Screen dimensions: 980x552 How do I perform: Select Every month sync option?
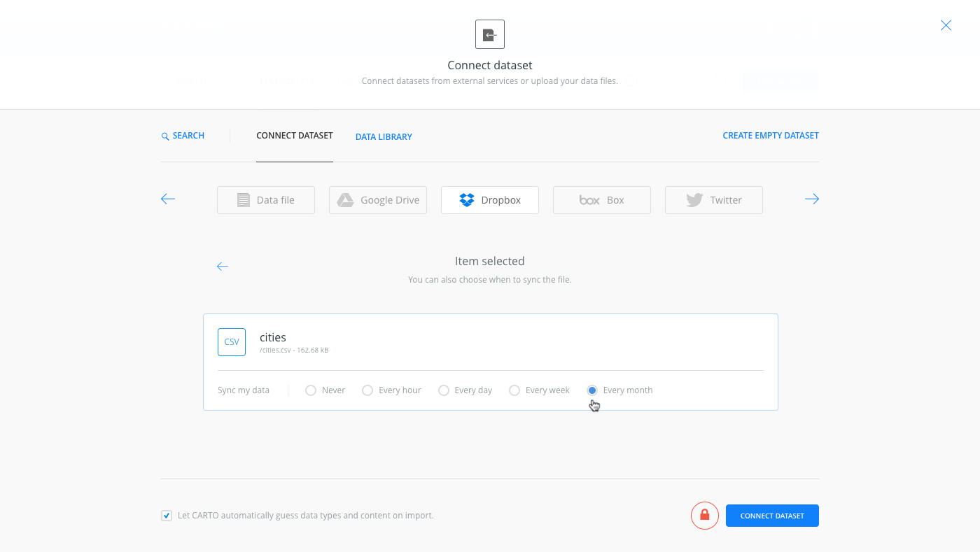(592, 390)
